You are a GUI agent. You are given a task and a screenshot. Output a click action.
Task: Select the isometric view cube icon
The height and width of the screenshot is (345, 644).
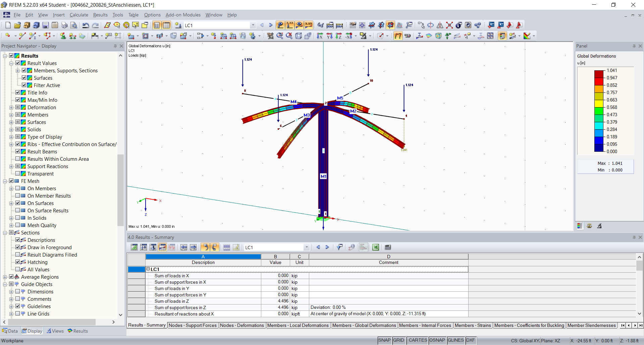pos(299,36)
